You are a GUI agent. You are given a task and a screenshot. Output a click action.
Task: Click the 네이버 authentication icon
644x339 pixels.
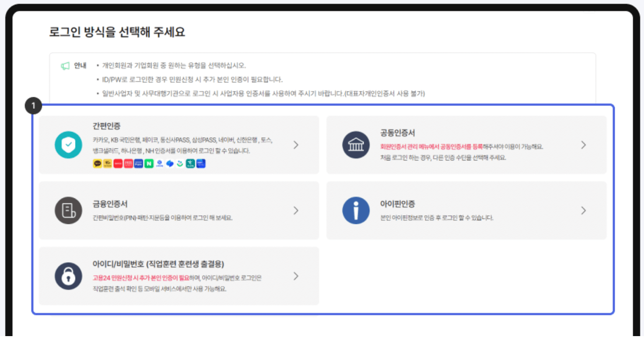[148, 163]
